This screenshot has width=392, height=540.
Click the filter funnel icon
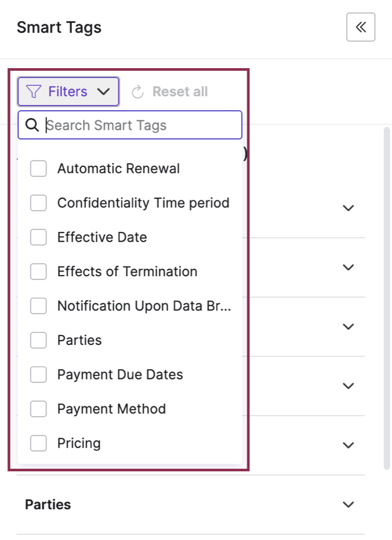pos(34,91)
